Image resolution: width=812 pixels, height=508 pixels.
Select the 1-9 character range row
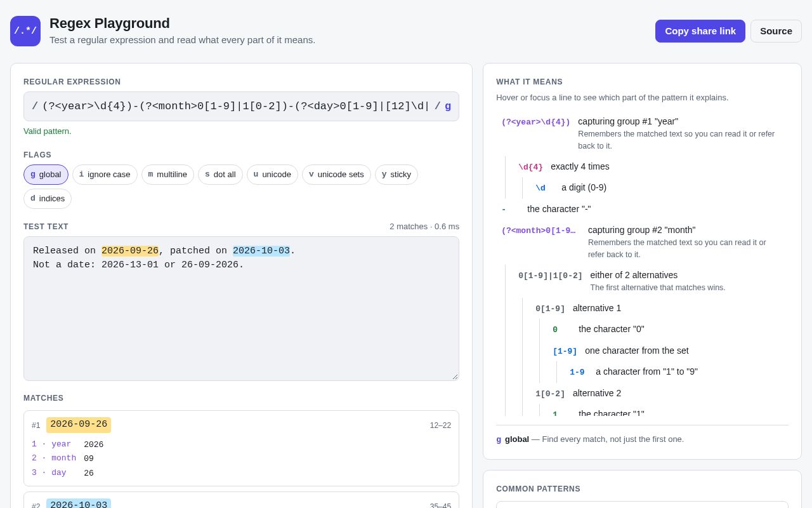676,372
